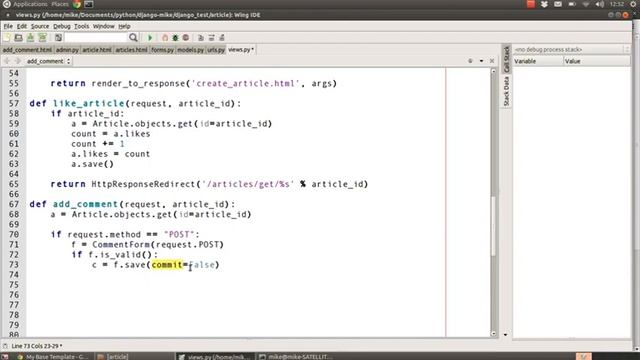Launch Chrome from the top panel
640x360 pixels.
pos(77,4)
